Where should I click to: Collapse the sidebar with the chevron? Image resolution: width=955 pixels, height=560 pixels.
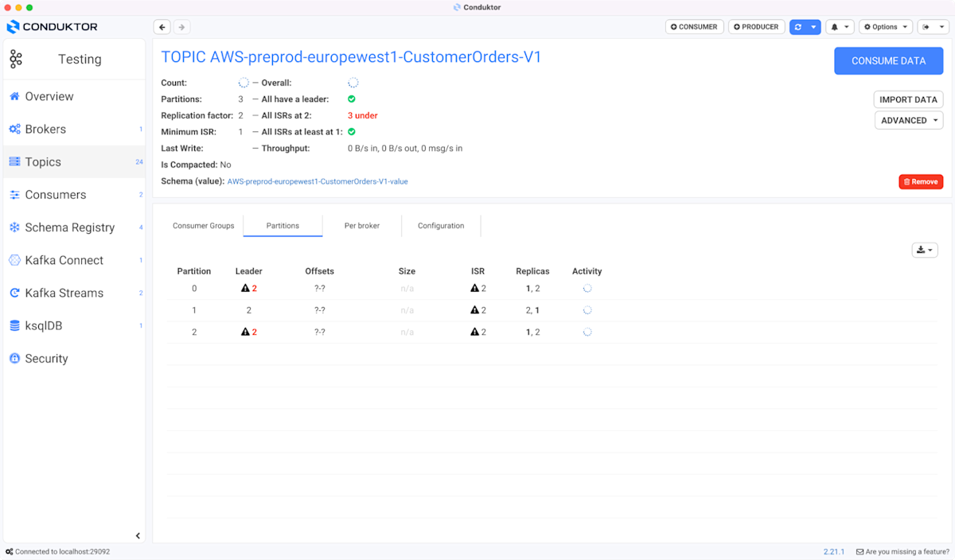click(x=138, y=536)
